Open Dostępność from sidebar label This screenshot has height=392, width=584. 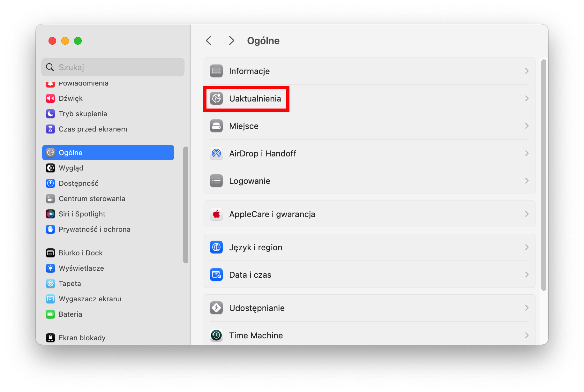(79, 184)
